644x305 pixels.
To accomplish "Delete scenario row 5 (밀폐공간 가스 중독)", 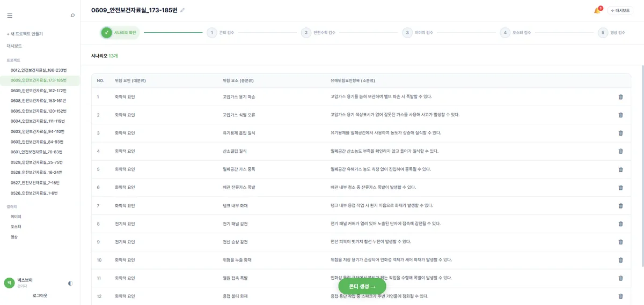I will (620, 169).
